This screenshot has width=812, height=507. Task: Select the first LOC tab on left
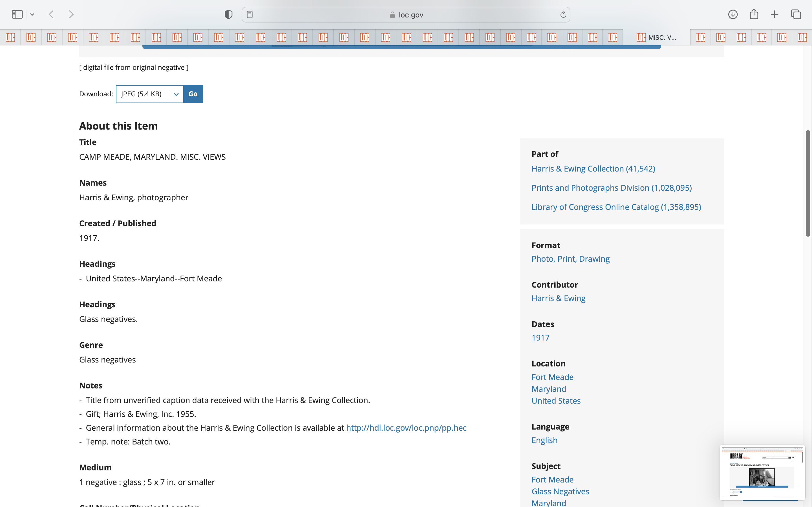click(x=10, y=37)
